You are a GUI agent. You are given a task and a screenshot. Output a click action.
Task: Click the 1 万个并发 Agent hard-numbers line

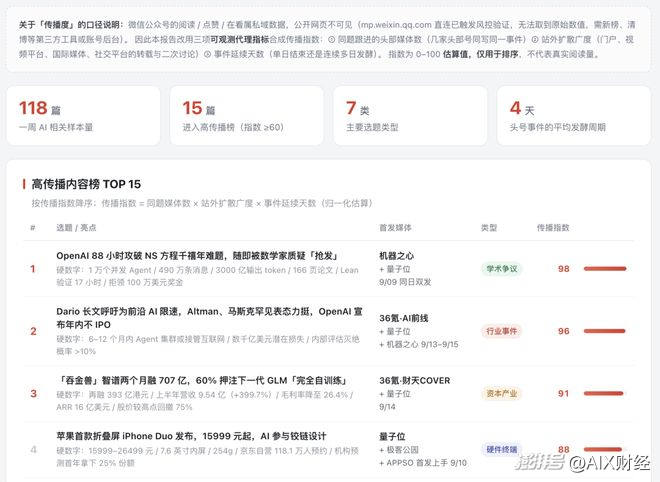pyautogui.click(x=208, y=276)
